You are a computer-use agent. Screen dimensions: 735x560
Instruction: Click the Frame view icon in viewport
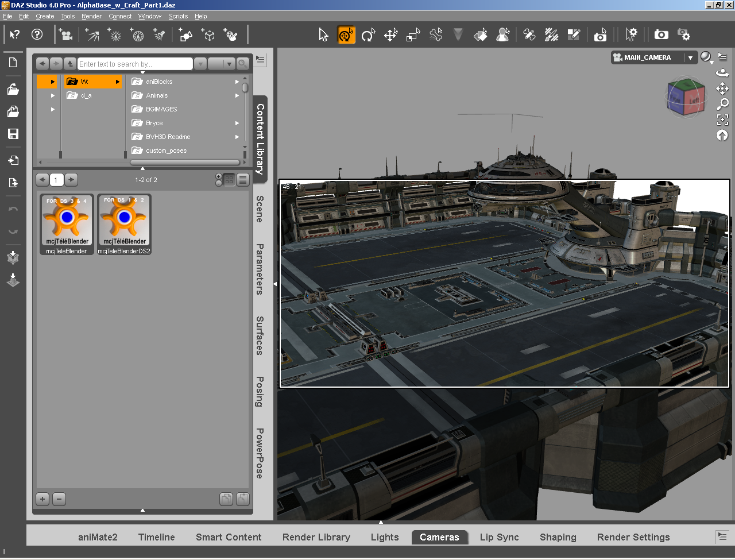(722, 119)
